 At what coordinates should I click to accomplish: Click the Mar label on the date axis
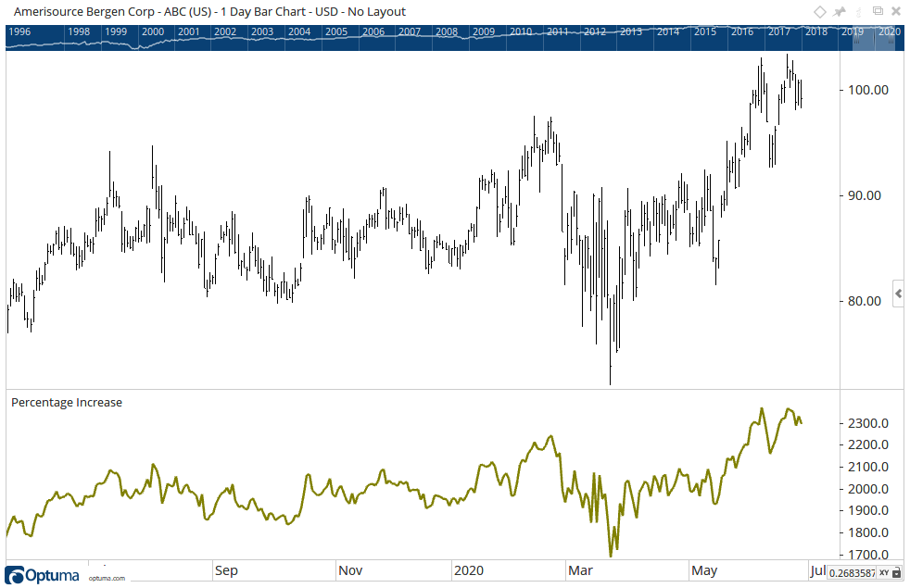580,570
